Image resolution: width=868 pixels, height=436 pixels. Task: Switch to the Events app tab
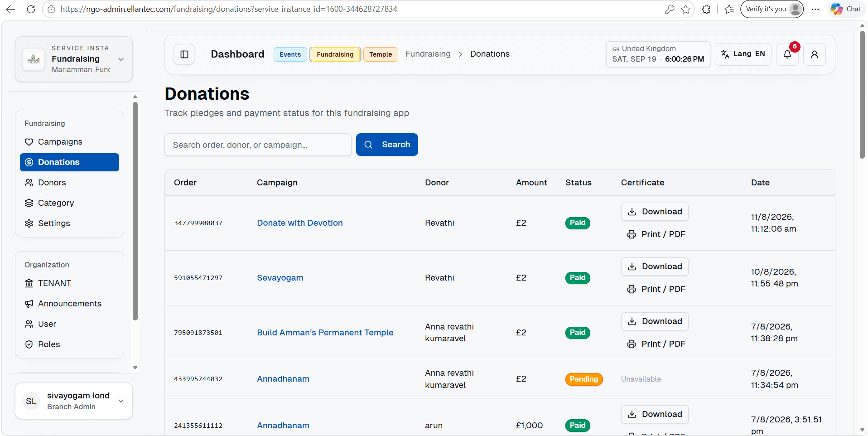coord(290,54)
